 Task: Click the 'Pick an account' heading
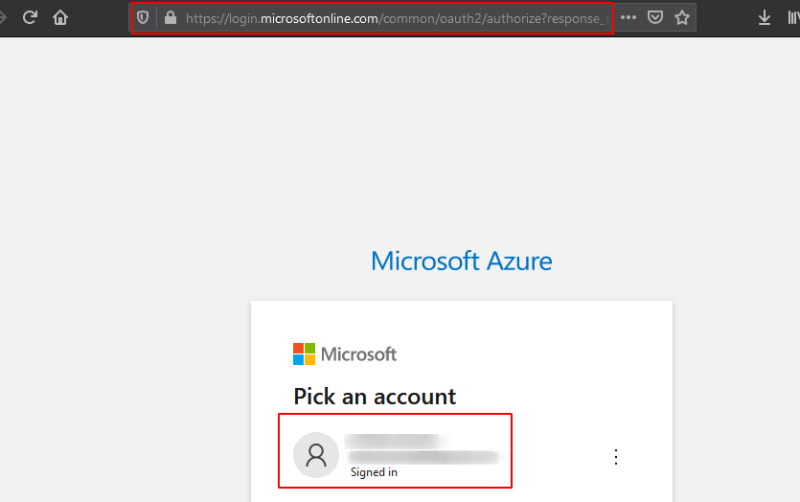point(374,396)
